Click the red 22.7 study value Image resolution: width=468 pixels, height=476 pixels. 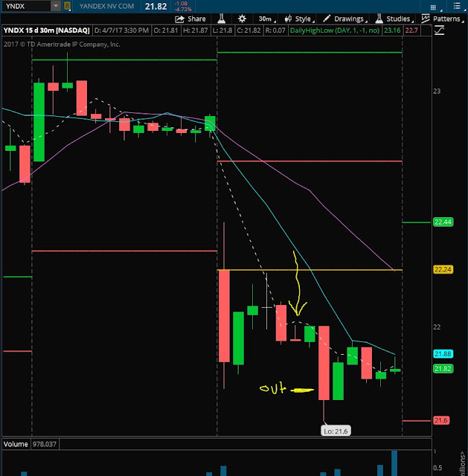(411, 30)
